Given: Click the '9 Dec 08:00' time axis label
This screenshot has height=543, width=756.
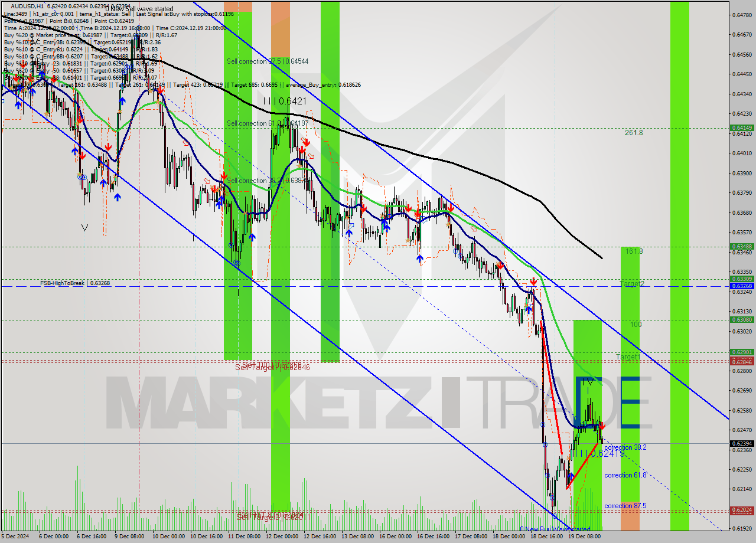Looking at the screenshot, I should click(x=129, y=537).
